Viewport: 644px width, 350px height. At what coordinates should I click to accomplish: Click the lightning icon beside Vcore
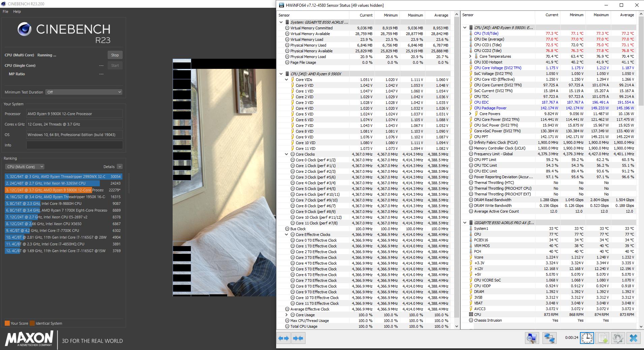(471, 257)
